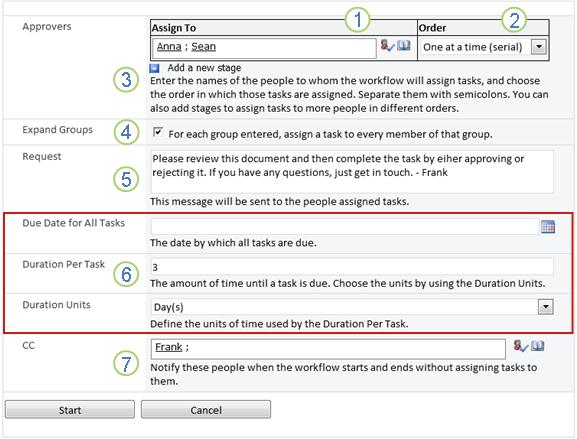Focus the Request message text box
This screenshot has height=439, width=577.
[x=352, y=171]
